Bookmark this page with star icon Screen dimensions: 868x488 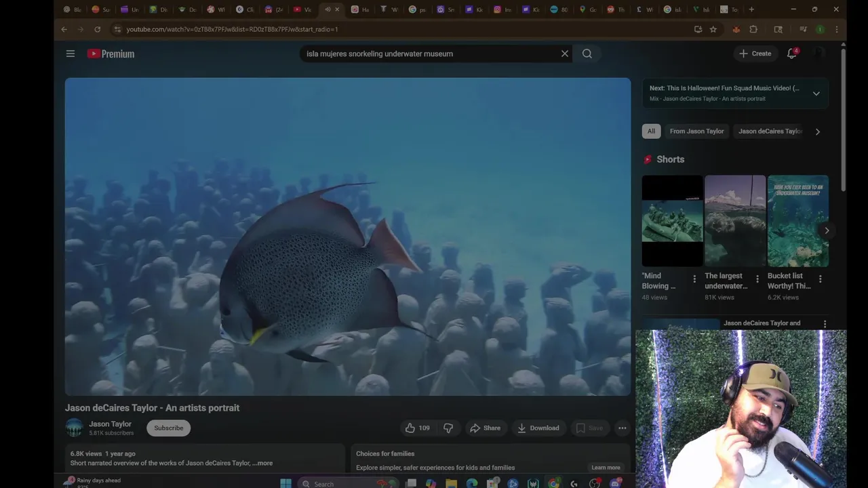click(x=713, y=29)
